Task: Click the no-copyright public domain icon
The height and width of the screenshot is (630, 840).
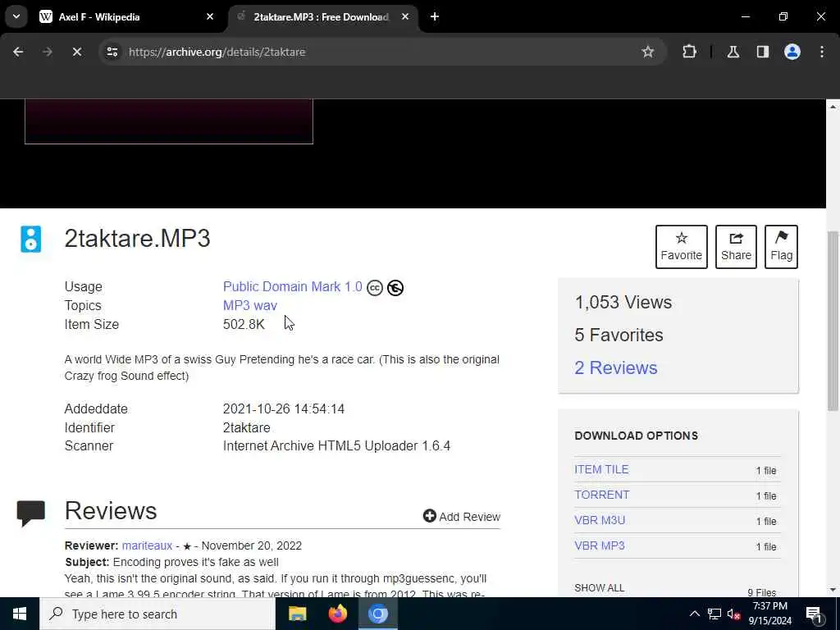Action: pos(395,288)
